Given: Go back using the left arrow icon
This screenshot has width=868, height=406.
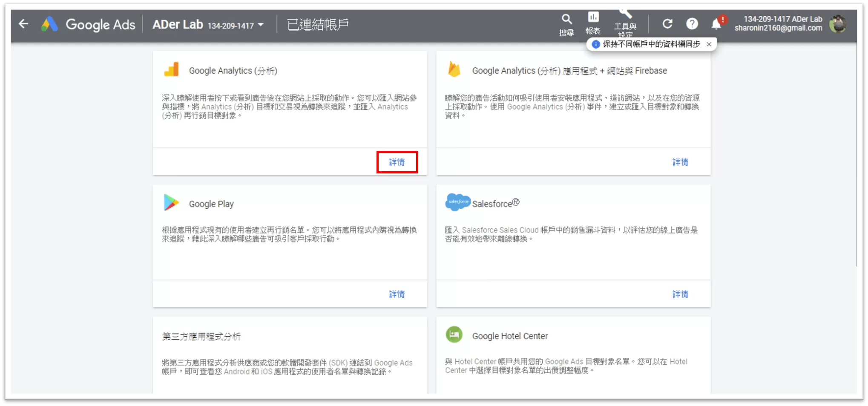Looking at the screenshot, I should (x=23, y=24).
